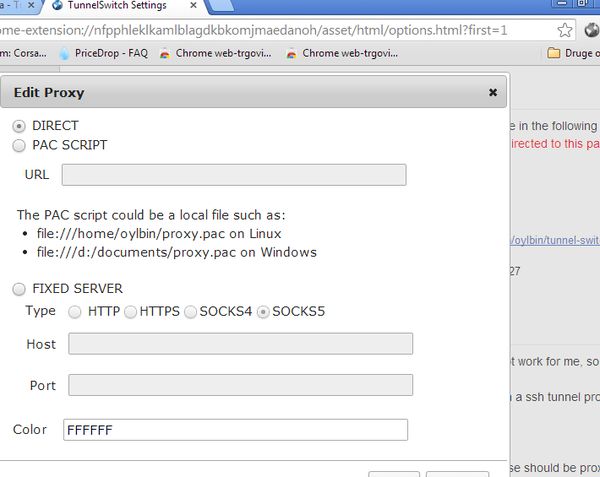This screenshot has width=600, height=477.
Task: Bookmark this page with the star icon
Action: [x=564, y=30]
